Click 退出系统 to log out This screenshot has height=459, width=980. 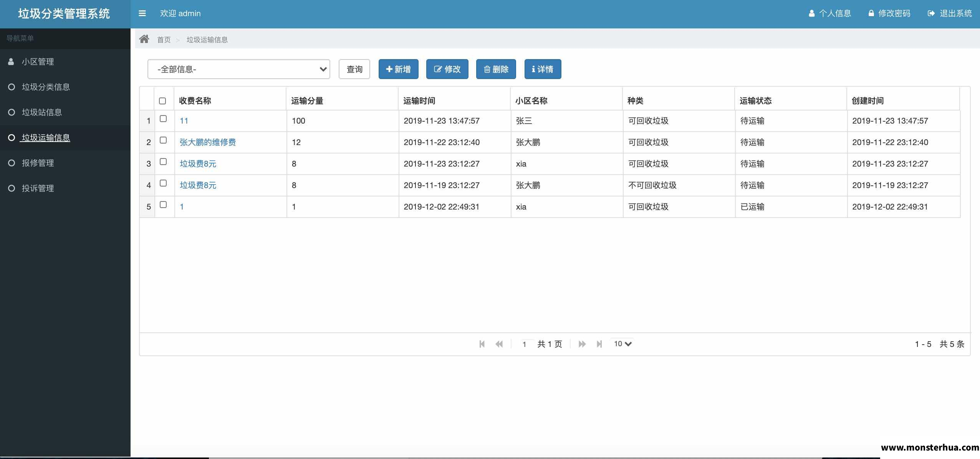pos(950,13)
